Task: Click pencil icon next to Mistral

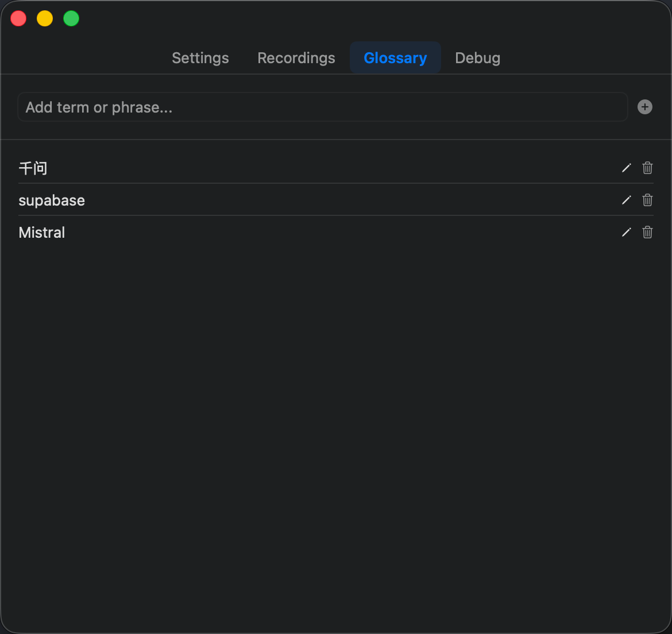Action: [x=626, y=232]
